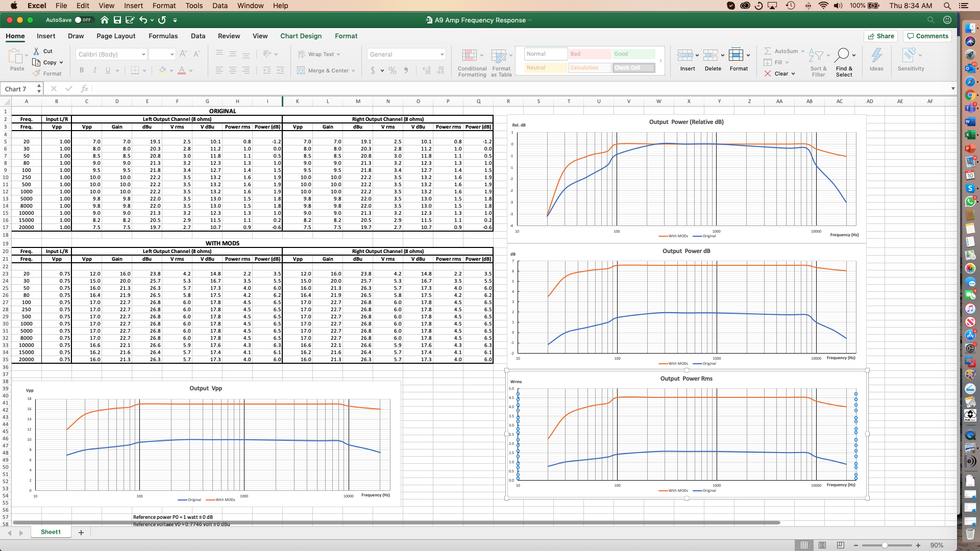The width and height of the screenshot is (980, 551).
Task: Click Format as Table icon
Action: click(x=499, y=55)
